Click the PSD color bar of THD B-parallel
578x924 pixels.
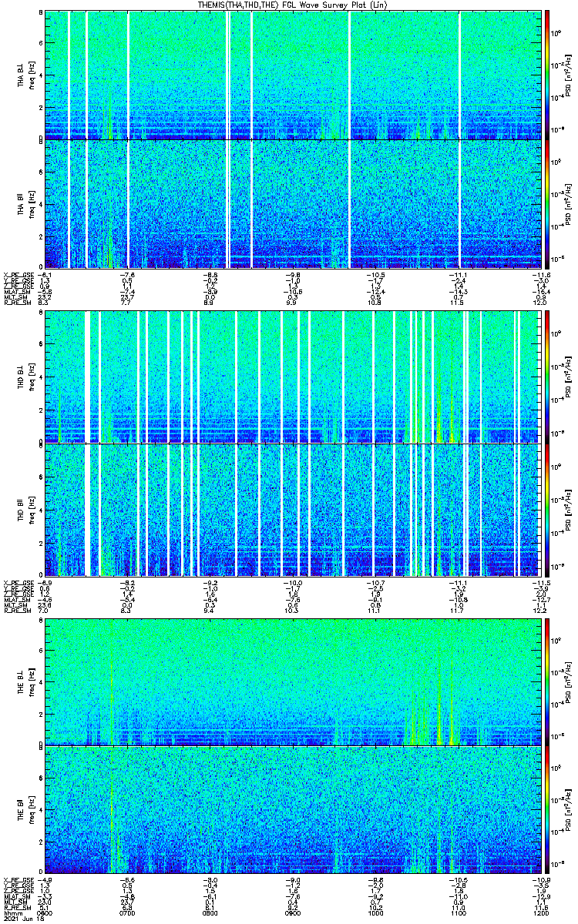[x=547, y=510]
